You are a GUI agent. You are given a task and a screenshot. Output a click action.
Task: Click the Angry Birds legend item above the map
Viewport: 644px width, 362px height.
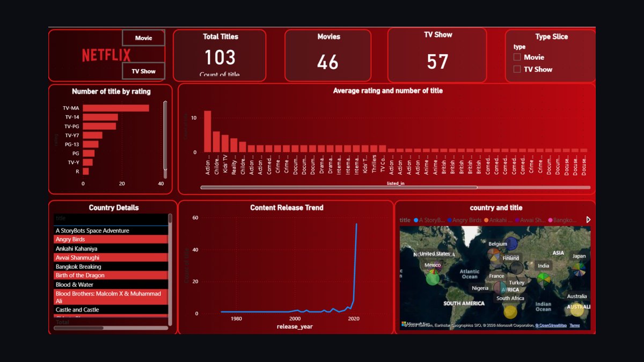pyautogui.click(x=464, y=220)
